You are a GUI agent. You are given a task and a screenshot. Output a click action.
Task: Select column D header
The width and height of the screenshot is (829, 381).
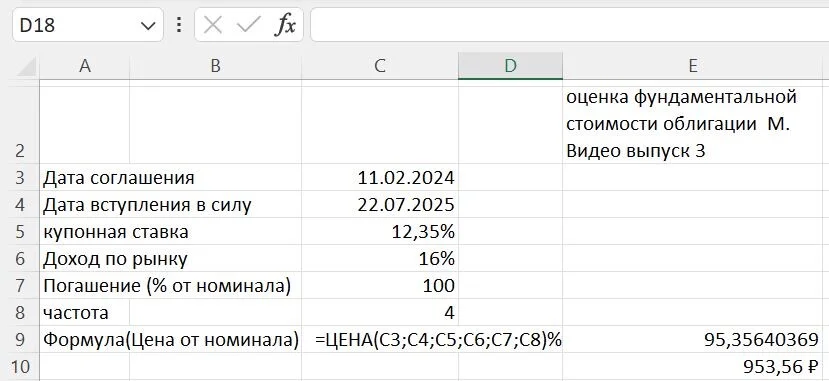pyautogui.click(x=510, y=66)
